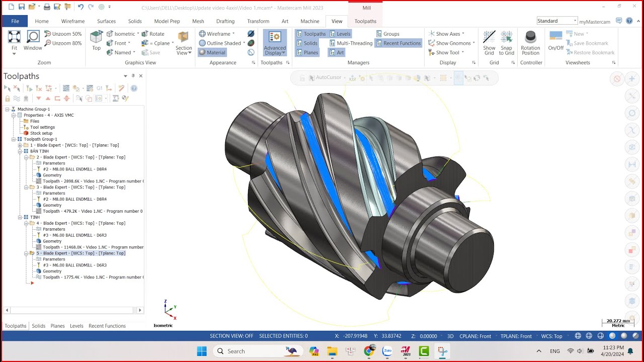Click the notification bell in system tray

tap(630, 351)
